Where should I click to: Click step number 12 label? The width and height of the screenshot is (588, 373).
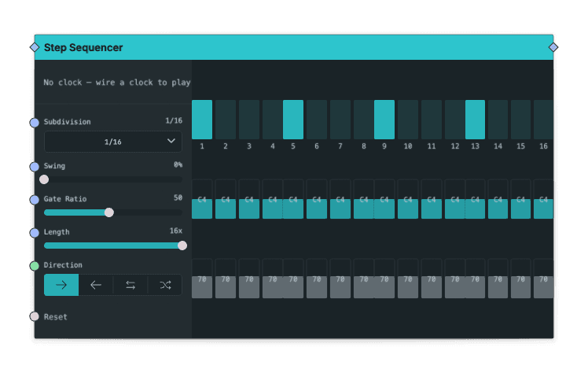click(455, 146)
